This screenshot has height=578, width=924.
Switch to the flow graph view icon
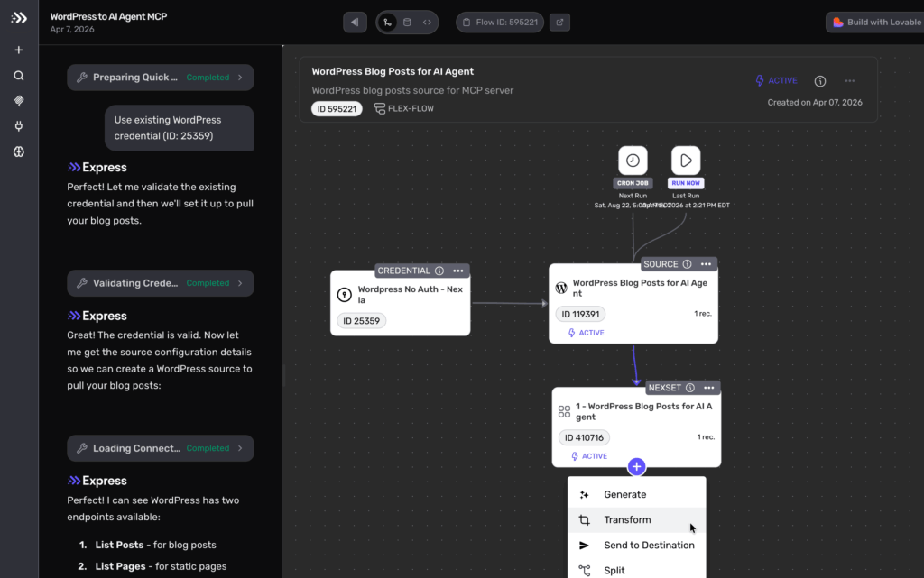[x=388, y=23]
